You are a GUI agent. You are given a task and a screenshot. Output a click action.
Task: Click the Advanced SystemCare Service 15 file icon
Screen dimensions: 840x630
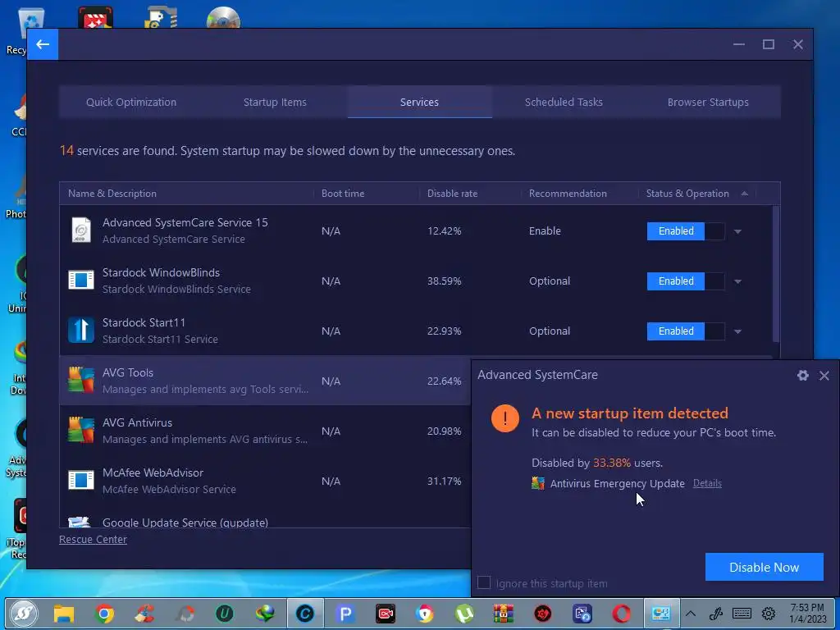tap(81, 231)
